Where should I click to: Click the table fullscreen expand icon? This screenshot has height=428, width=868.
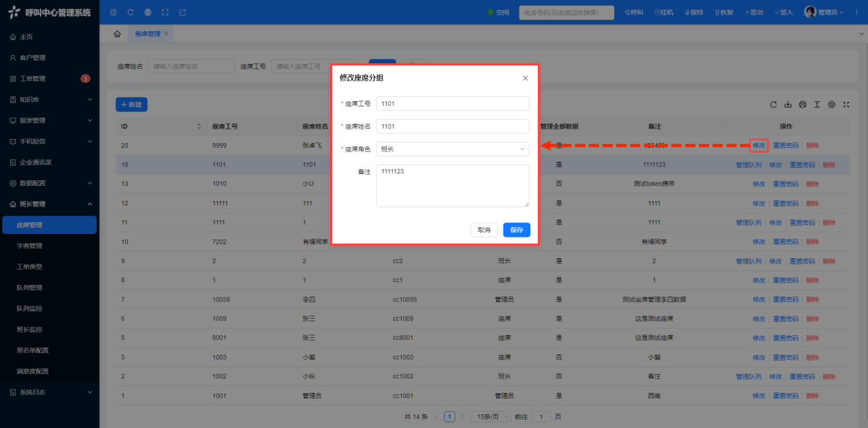pos(847,105)
